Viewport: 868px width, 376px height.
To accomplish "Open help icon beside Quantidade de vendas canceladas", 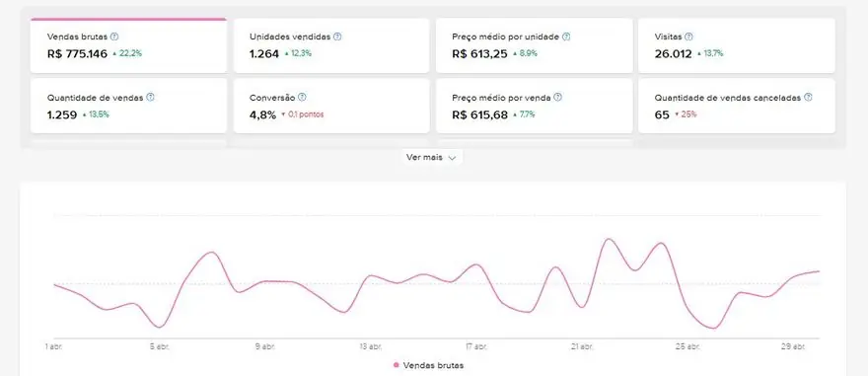I will coord(808,98).
